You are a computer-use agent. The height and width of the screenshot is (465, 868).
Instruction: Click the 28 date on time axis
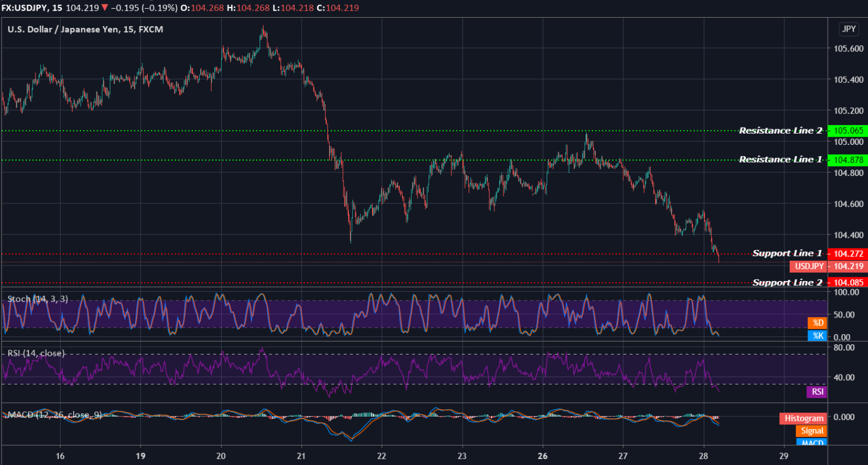tap(703, 456)
